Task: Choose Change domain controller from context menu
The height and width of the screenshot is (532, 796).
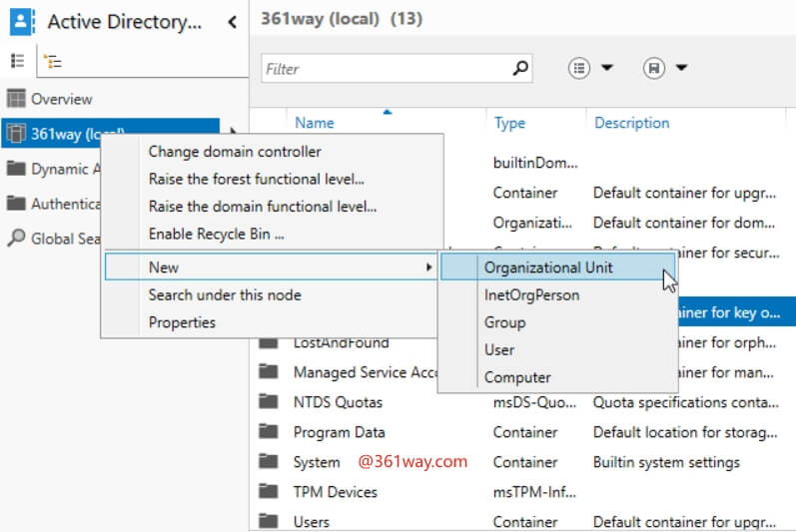Action: click(235, 152)
